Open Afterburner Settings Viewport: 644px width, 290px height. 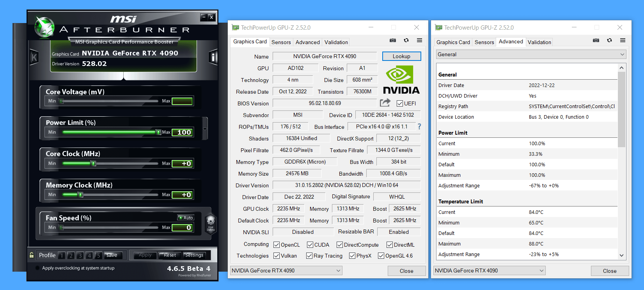click(194, 255)
